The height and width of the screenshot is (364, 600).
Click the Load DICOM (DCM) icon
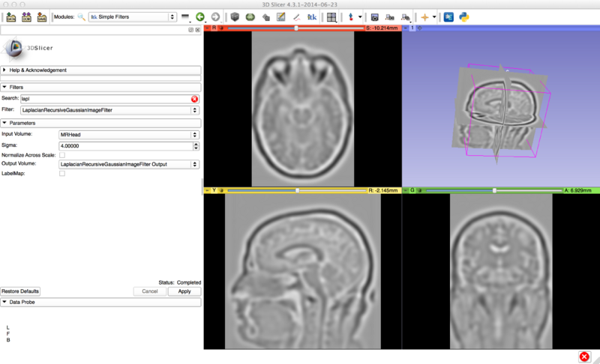26,17
